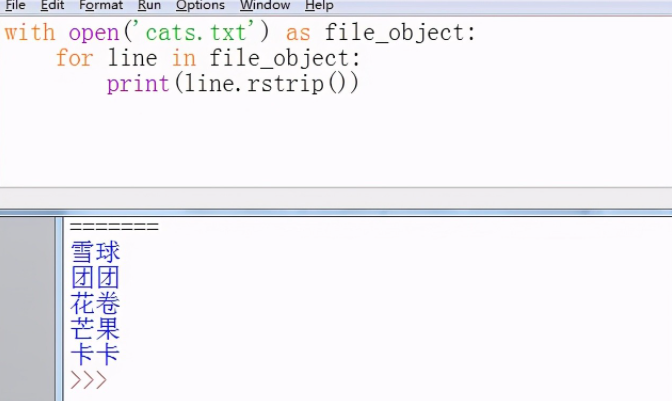Click the 'with' keyword in code
The height and width of the screenshot is (401, 672).
coord(30,33)
